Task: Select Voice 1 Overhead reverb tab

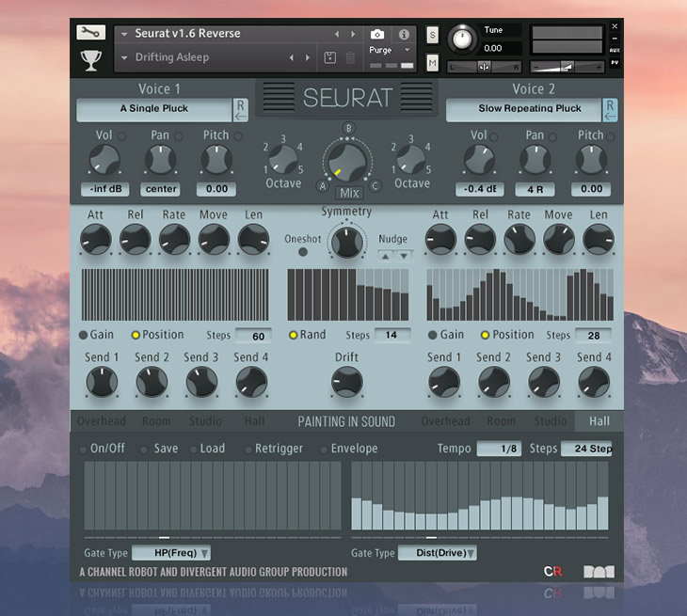Action: tap(102, 421)
